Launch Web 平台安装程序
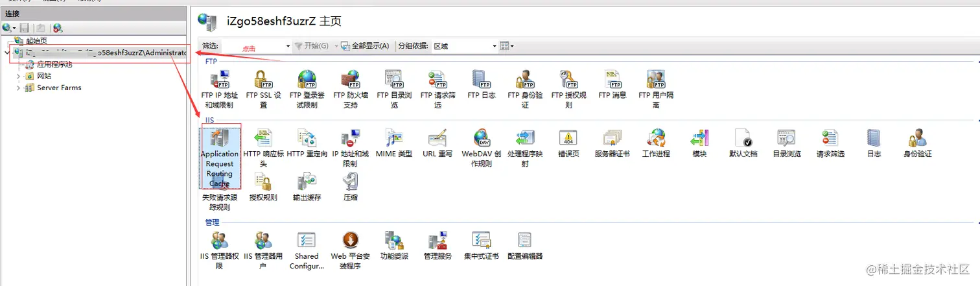Viewport: 980px width, 286px height. click(x=351, y=250)
